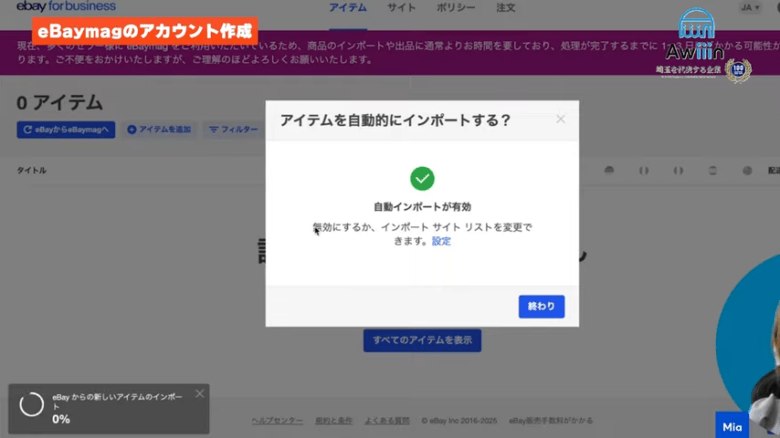Open the Mia chat assistant
Viewport: 780px width, 438px height.
coord(732,426)
